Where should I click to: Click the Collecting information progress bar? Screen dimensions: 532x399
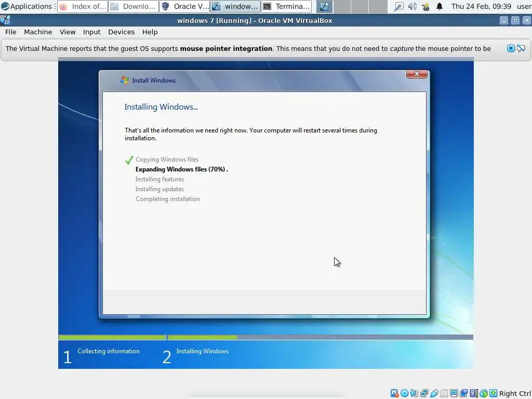112,337
